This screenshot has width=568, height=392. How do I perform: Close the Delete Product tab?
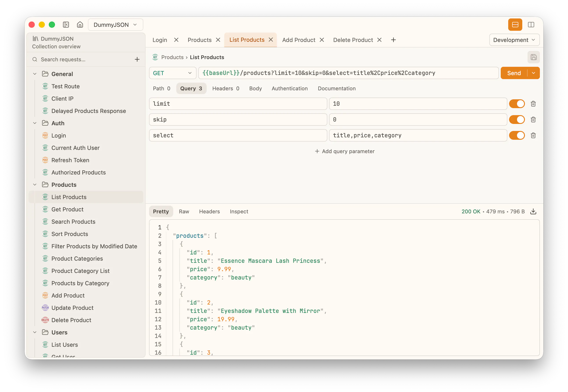379,40
